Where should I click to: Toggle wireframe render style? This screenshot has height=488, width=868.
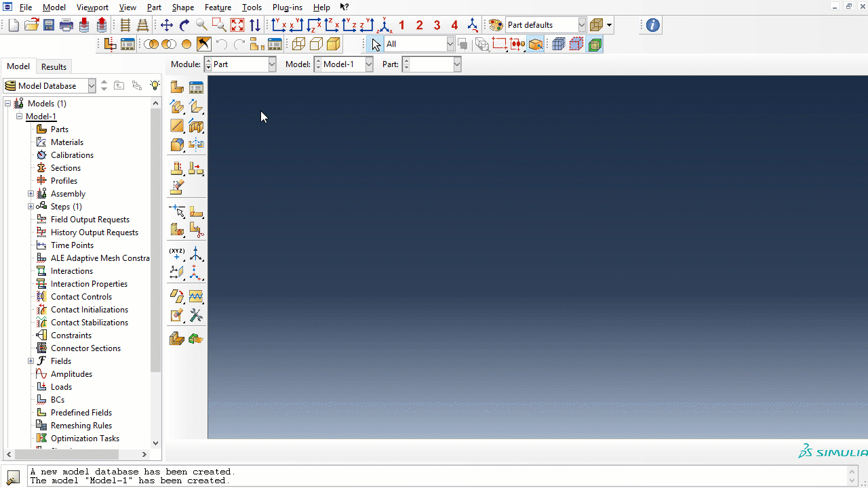click(298, 44)
